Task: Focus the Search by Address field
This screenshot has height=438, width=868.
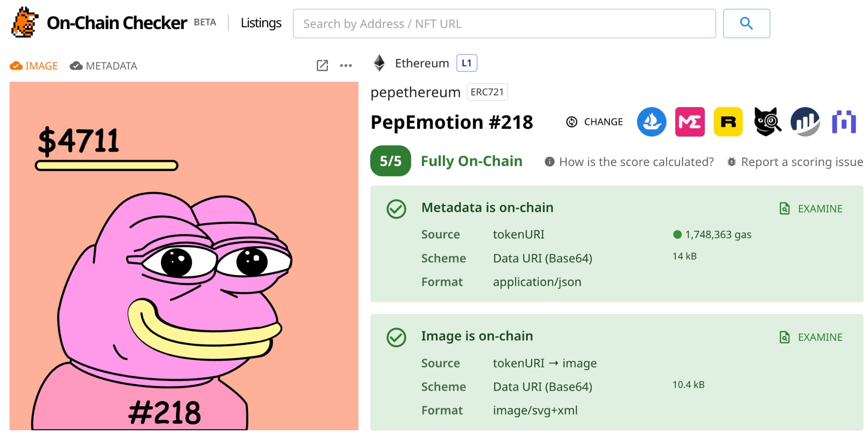Action: tap(504, 23)
